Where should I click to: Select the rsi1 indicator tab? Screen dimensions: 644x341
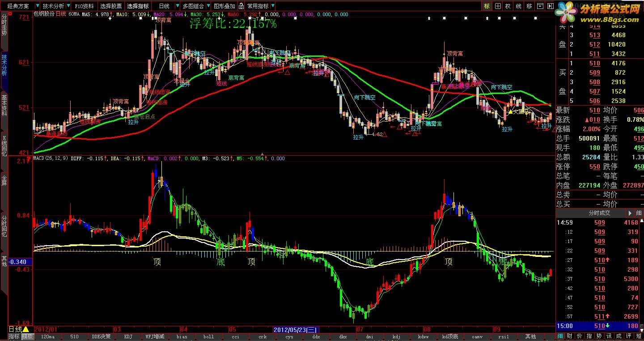click(504, 337)
